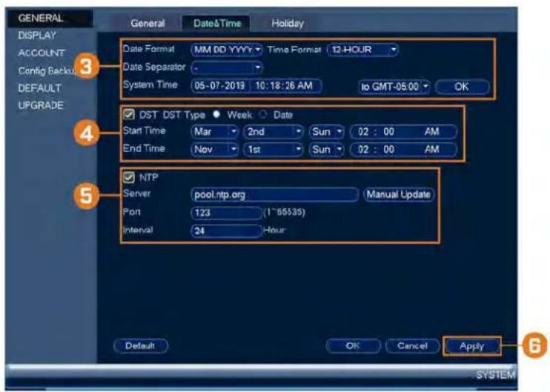Screen dimensions: 550x392
Task: Switch to the General tab
Action: [x=148, y=24]
